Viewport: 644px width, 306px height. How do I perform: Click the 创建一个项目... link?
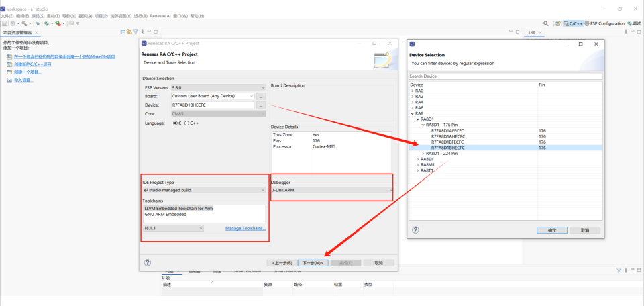click(28, 72)
